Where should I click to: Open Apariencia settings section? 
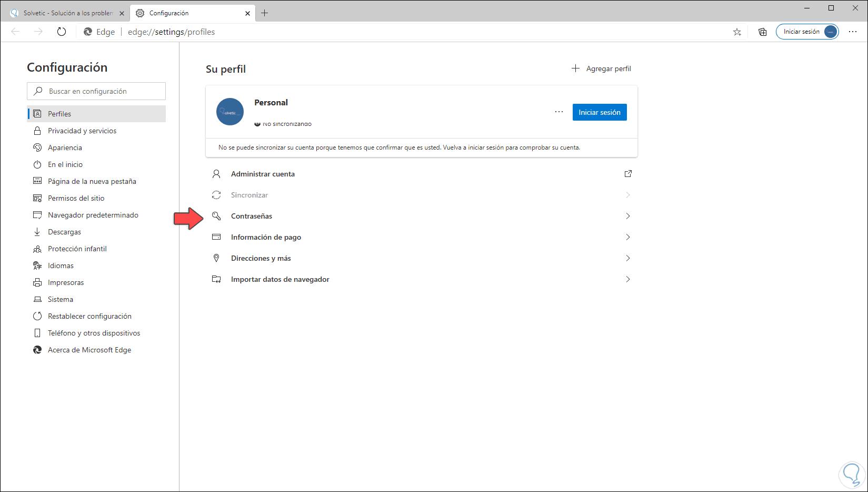pos(65,147)
